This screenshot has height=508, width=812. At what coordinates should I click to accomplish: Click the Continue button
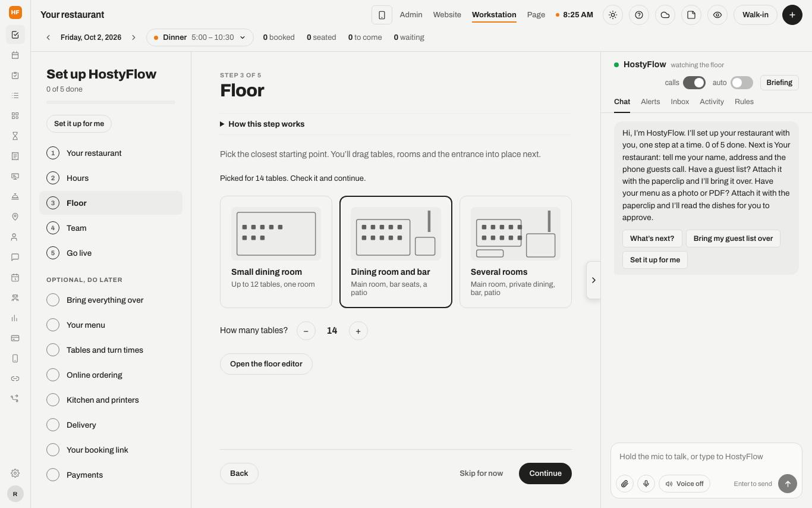point(545,473)
